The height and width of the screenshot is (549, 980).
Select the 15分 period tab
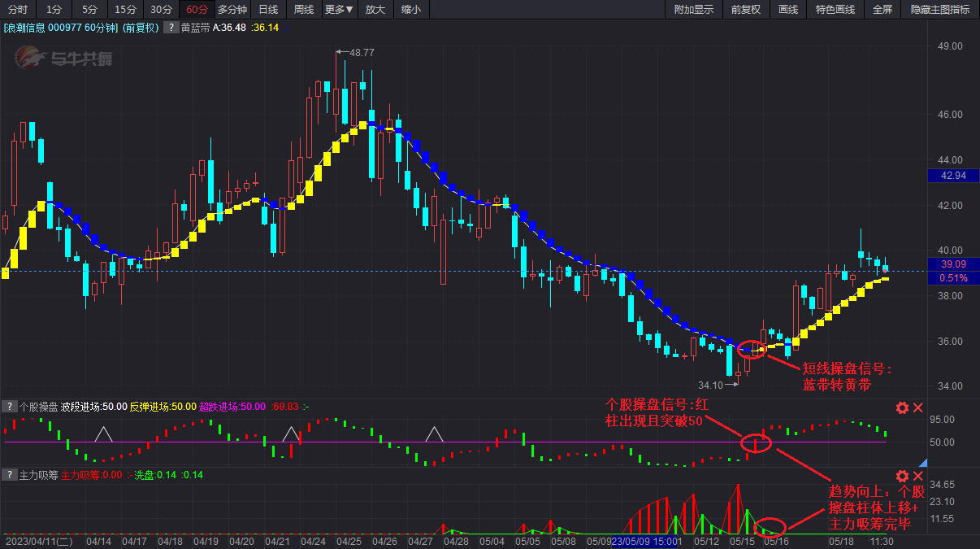coord(125,10)
